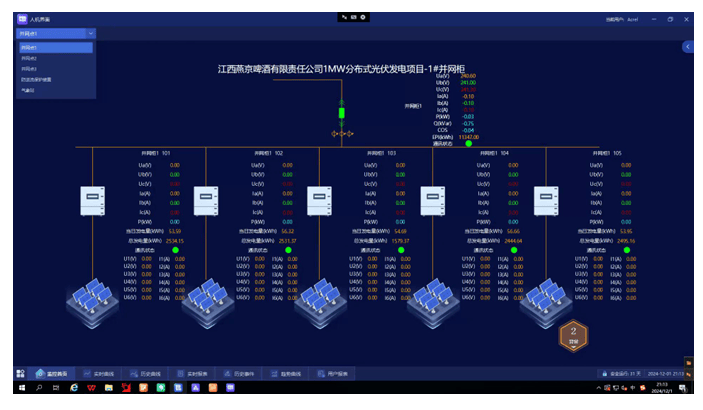The image size is (703, 410).
Task: Open Windows taskbar search
Action: tap(39, 388)
